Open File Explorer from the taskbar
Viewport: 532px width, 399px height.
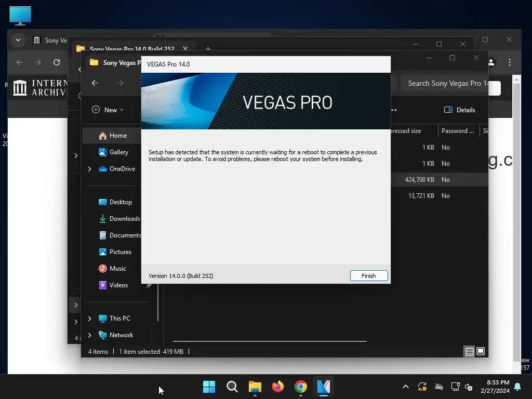255,387
